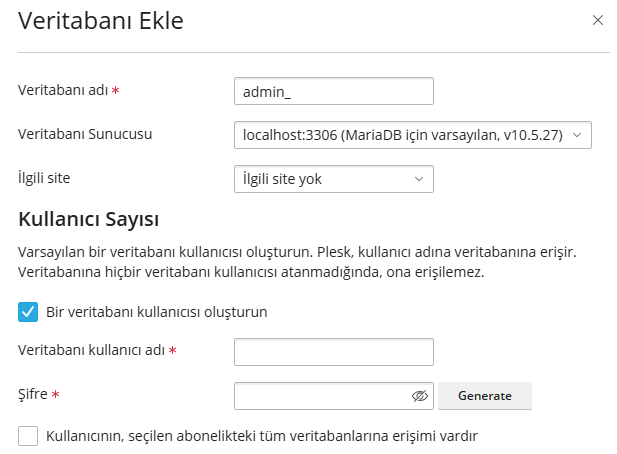
Task: Expand the İlgili site dropdown list
Action: [x=334, y=179]
